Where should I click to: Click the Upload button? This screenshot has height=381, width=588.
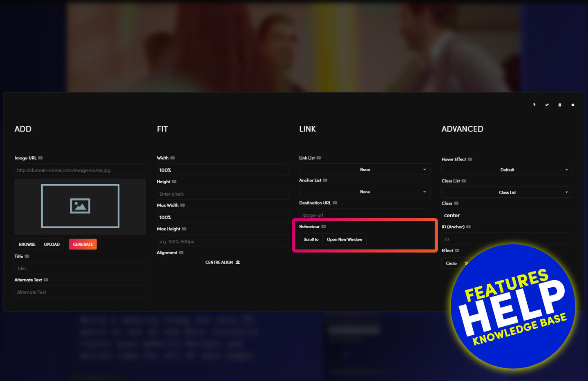(52, 244)
